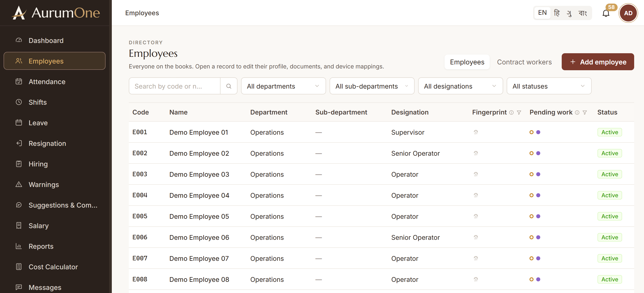The width and height of the screenshot is (644, 293).
Task: Switch language to EN
Action: [x=542, y=13]
